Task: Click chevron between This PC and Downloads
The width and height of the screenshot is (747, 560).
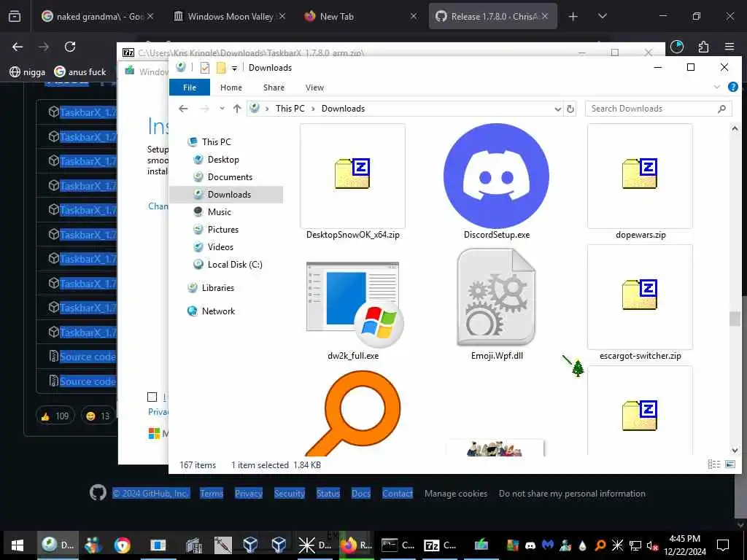Action: tap(313, 109)
